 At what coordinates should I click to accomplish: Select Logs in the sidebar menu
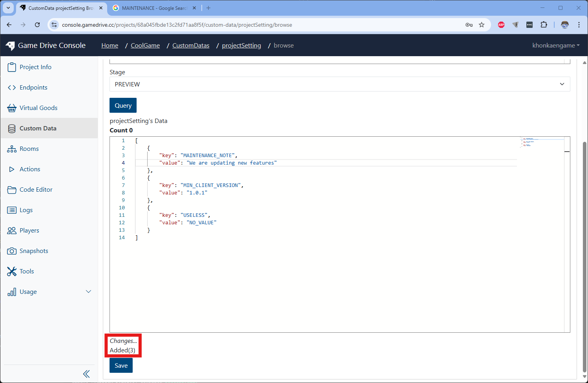point(26,210)
